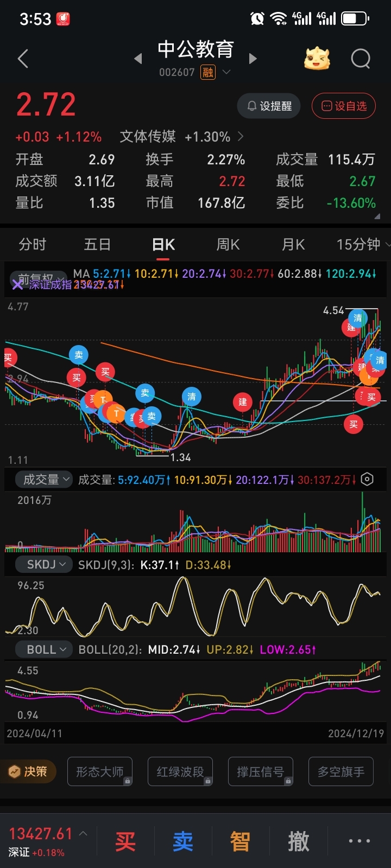The image size is (391, 868).
Task: Tap the cartoon mascot assistant icon
Action: pos(317,59)
